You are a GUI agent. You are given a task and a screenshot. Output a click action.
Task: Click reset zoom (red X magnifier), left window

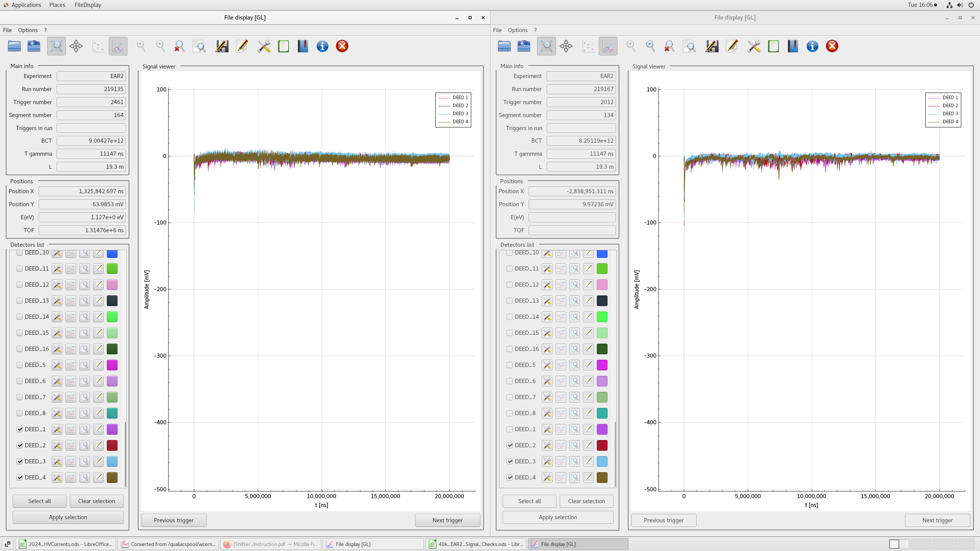click(179, 46)
